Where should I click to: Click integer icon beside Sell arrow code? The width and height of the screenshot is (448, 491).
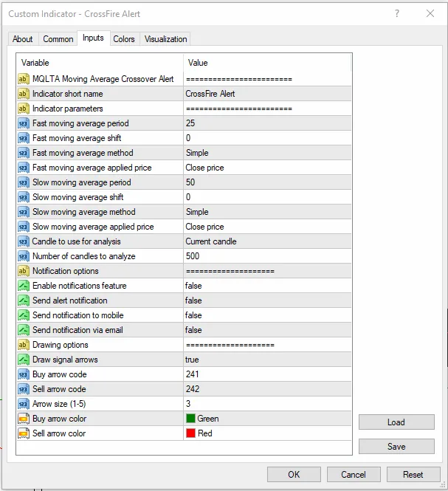[23, 389]
